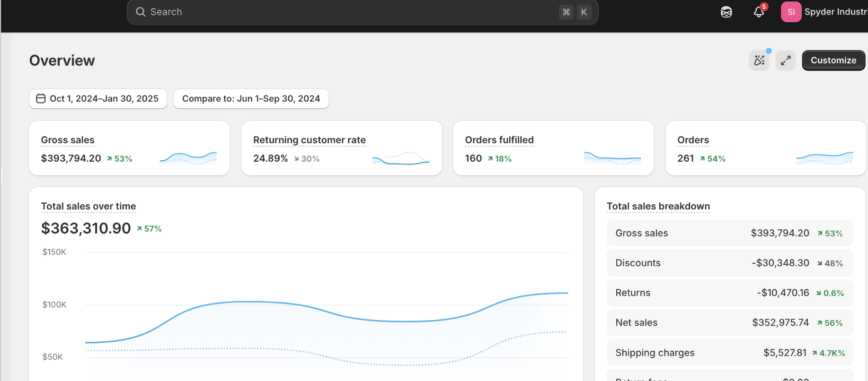The image size is (868, 381).
Task: Open the notifications bell
Action: tap(759, 12)
